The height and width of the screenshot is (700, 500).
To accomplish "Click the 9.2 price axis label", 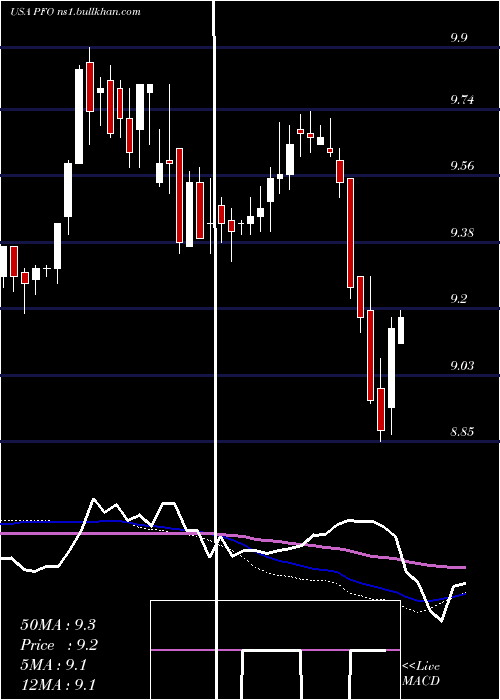I will [459, 299].
